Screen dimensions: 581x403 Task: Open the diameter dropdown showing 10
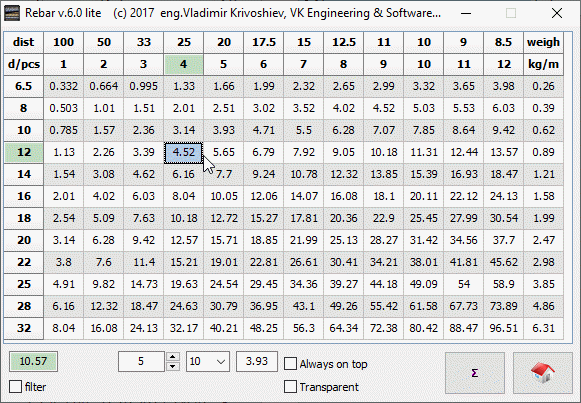point(208,362)
